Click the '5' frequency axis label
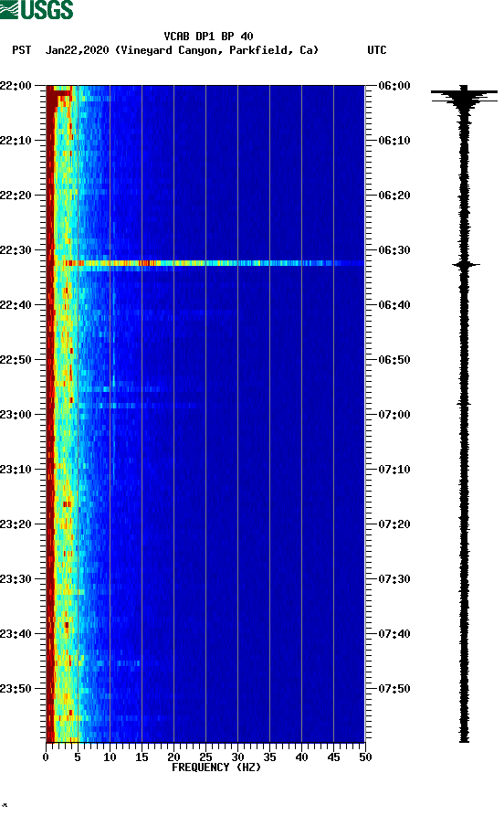Screen dimensions: 504x815 pos(78,757)
